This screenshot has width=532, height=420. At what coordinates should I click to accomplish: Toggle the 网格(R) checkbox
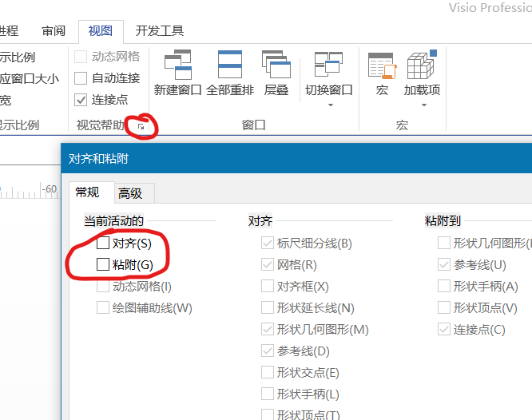click(x=268, y=264)
